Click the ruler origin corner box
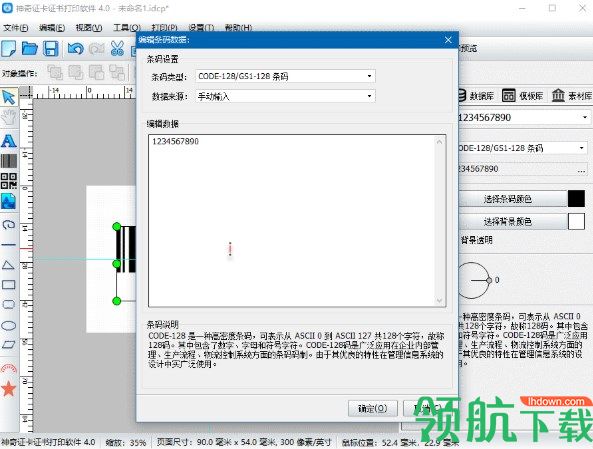Image resolution: width=593 pixels, height=449 pixels. point(26,92)
